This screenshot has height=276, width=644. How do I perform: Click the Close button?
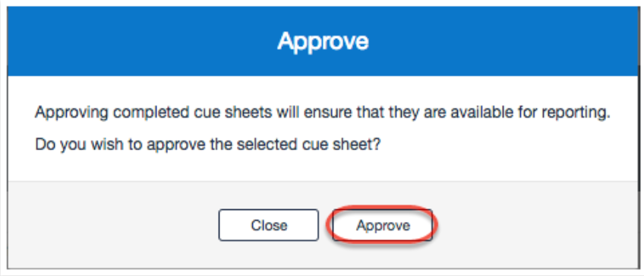(269, 224)
